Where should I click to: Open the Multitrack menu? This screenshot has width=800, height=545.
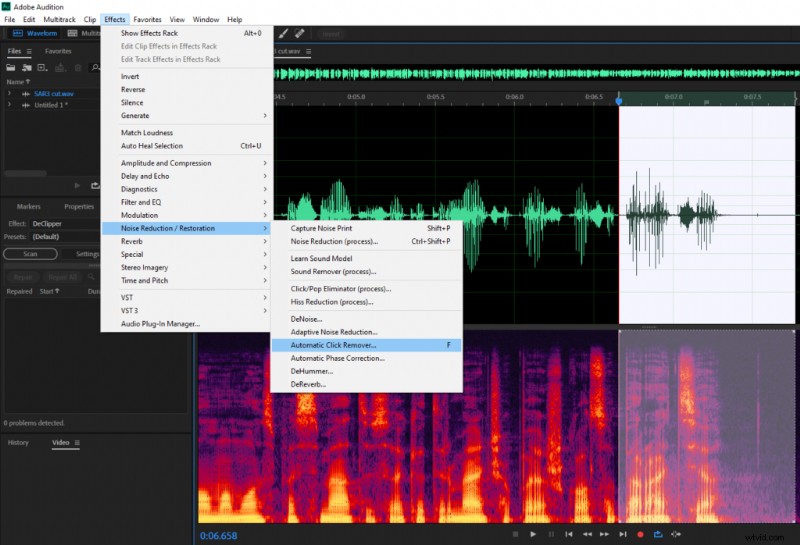[59, 19]
